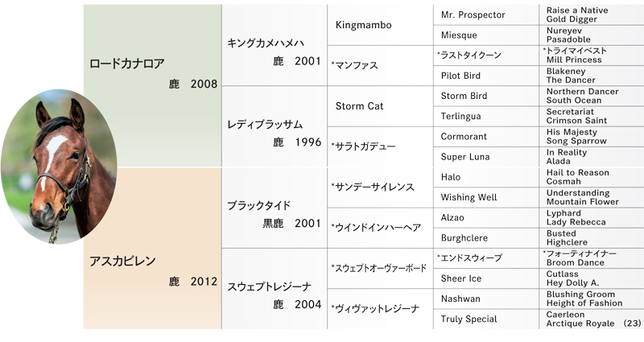Click the horse portrait photo

tap(59, 167)
